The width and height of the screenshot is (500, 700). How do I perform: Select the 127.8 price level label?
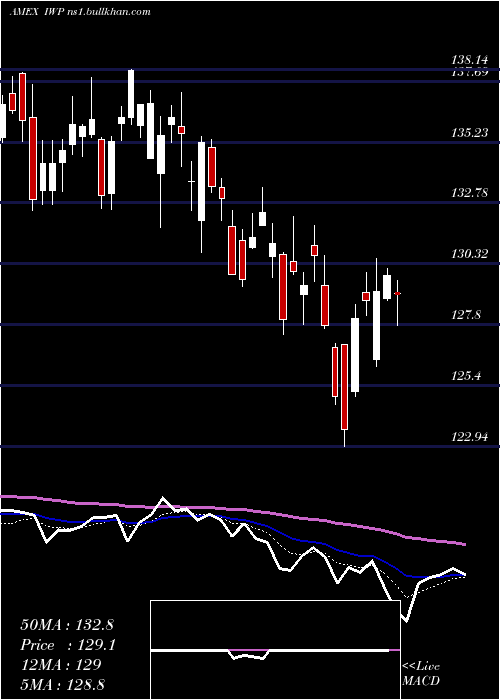click(466, 315)
